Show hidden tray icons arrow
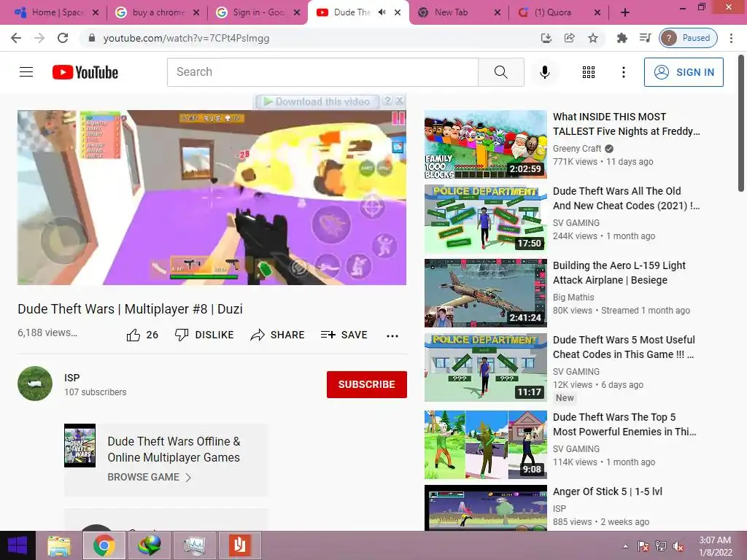Viewport: 747px width, 560px height. [625, 546]
